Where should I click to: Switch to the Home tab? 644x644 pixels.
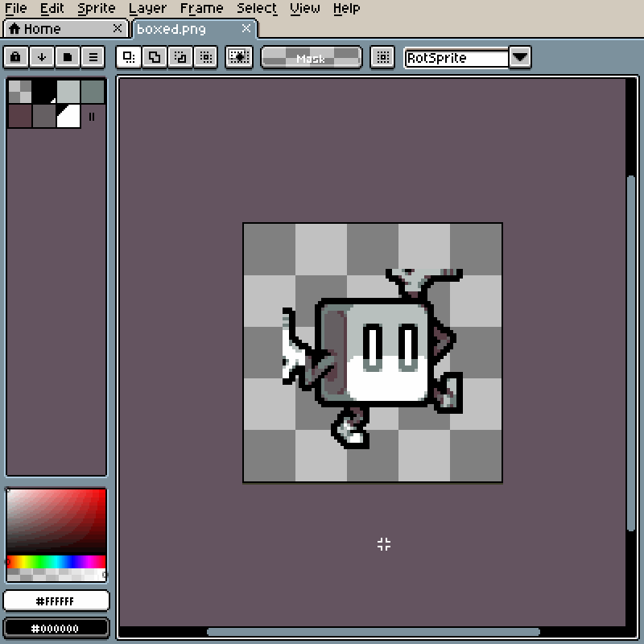(56, 29)
